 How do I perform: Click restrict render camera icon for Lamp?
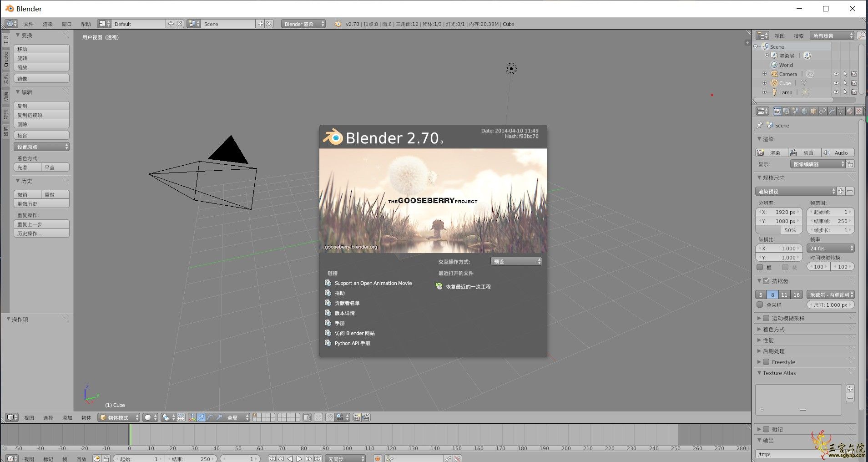(x=854, y=92)
